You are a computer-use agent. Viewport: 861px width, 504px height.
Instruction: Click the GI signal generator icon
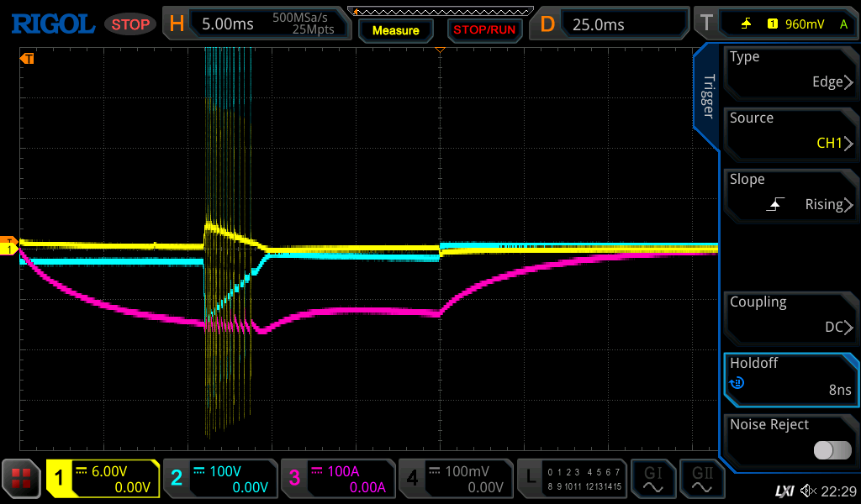652,479
